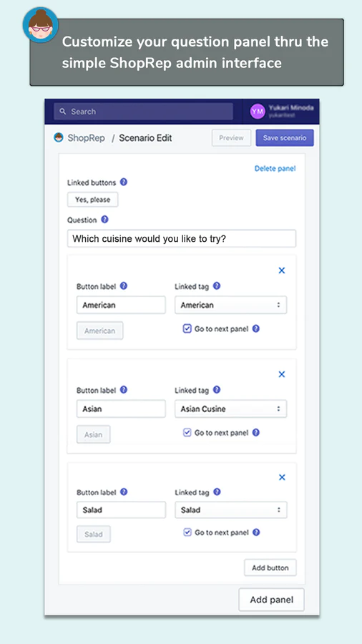Remove the American button entry with X

[x=282, y=270]
